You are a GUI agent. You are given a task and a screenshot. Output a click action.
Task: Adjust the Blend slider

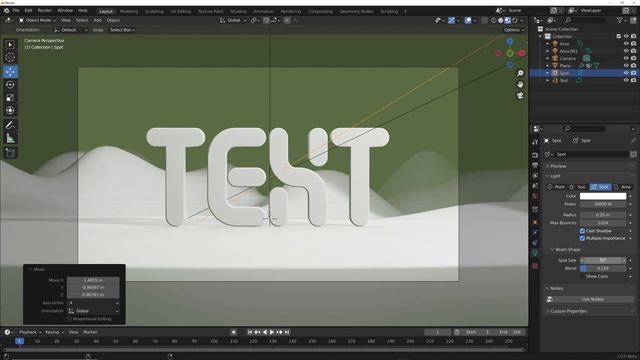603,269
